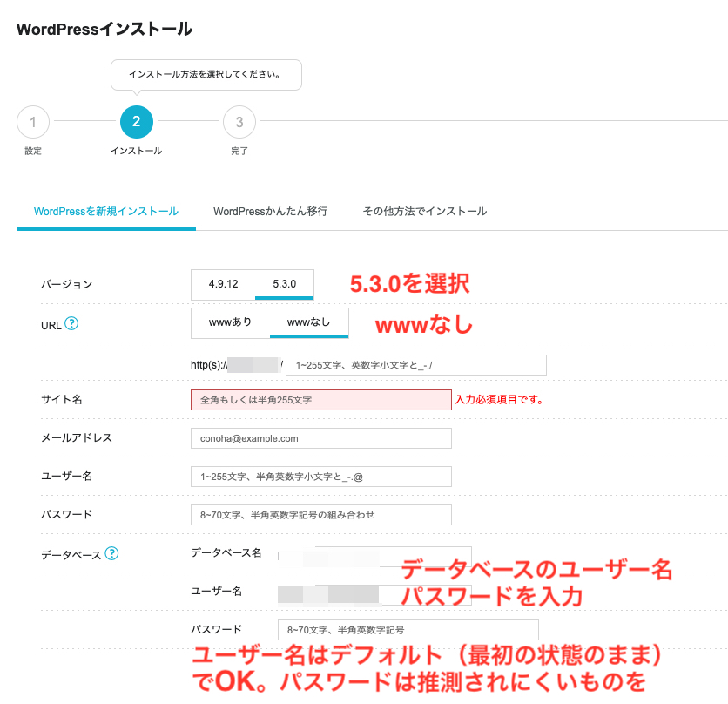Image resolution: width=728 pixels, height=704 pixels.
Task: Select version 4.9.12
Action: (223, 284)
